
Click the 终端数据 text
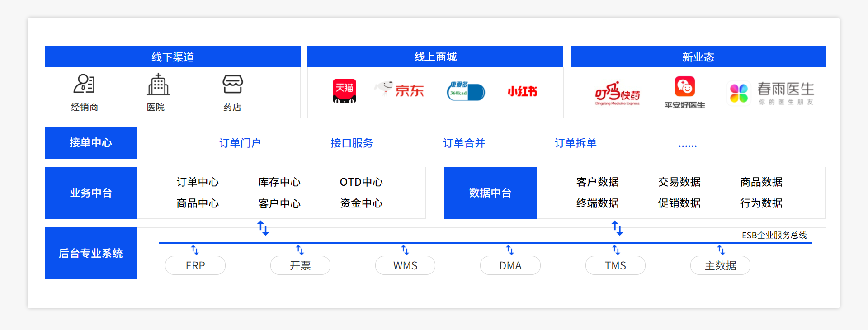[598, 203]
